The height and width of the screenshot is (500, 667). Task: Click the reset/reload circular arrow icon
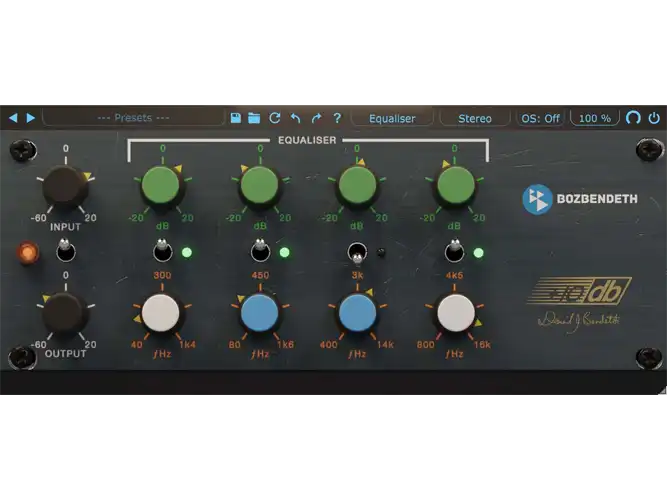pyautogui.click(x=275, y=118)
